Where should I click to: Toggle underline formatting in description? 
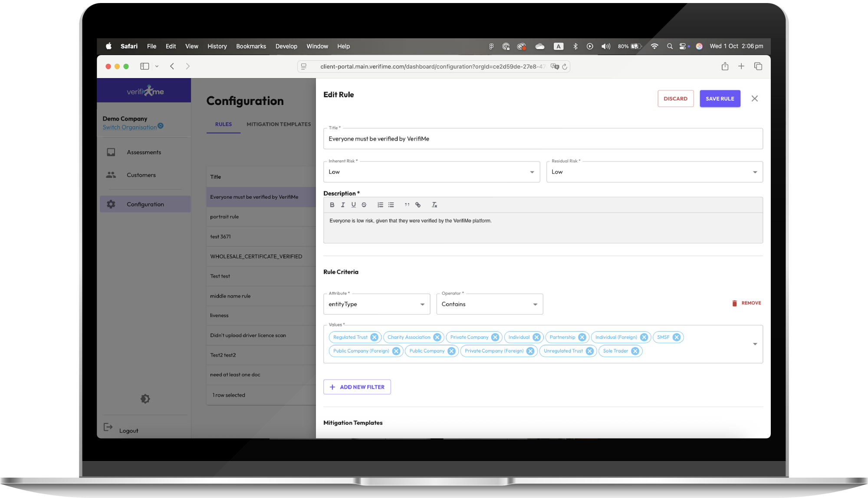coord(354,205)
